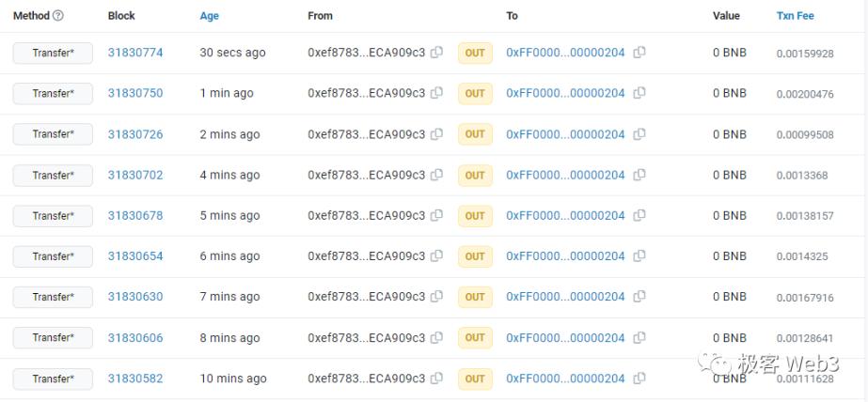
Task: Toggle the Age column time format
Action: coord(209,16)
